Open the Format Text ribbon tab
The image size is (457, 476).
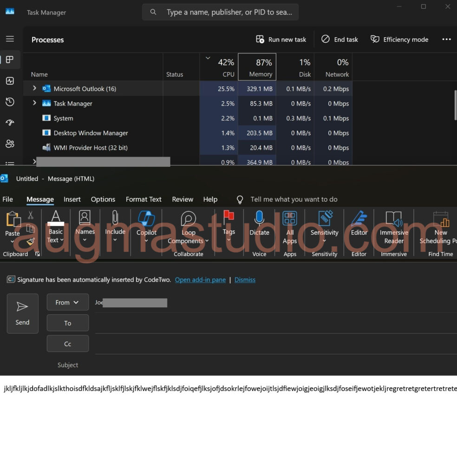point(144,199)
